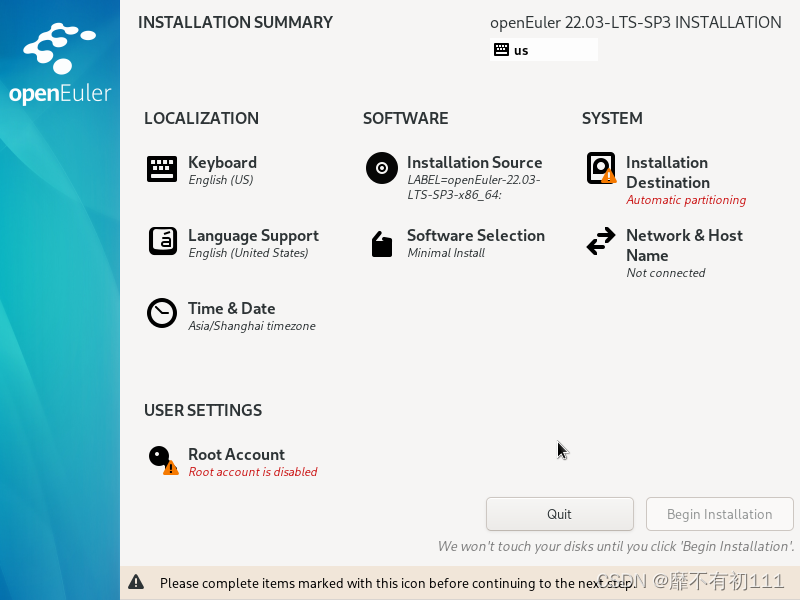Open Language Support settings label

(253, 235)
